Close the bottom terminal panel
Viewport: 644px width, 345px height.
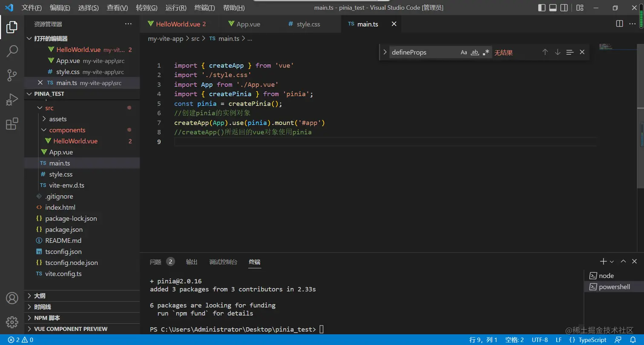pos(635,261)
